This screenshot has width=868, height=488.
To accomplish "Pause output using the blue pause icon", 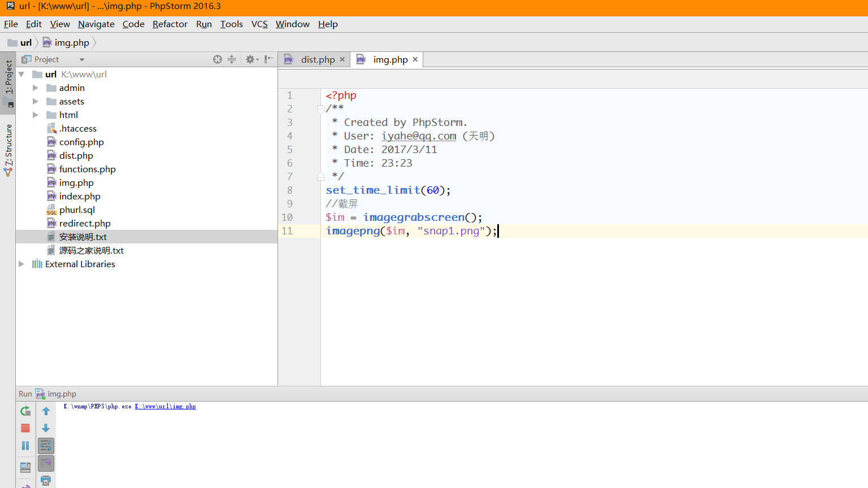I will [25, 446].
